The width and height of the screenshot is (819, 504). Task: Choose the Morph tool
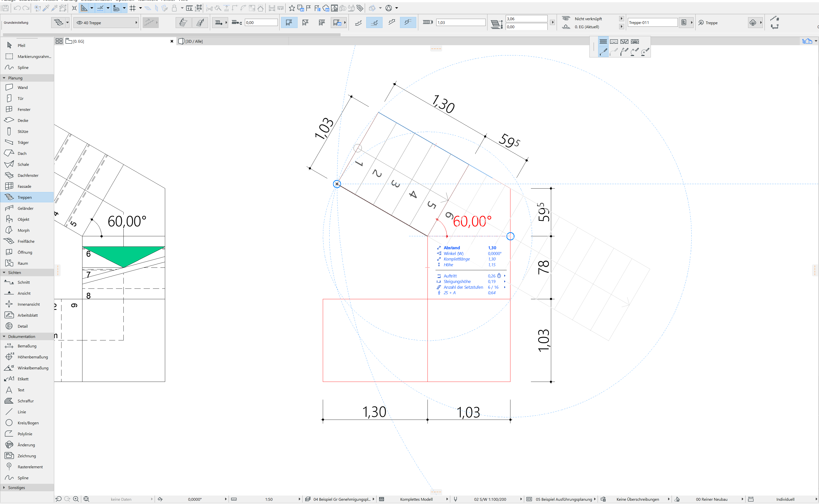click(23, 230)
